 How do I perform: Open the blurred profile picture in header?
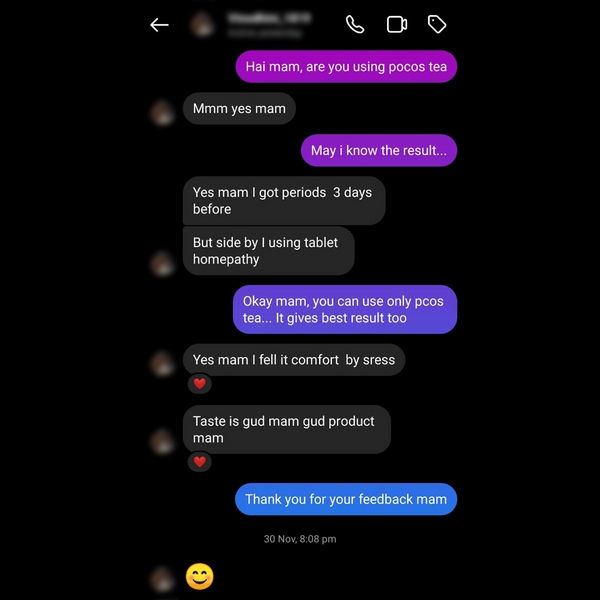(x=202, y=25)
